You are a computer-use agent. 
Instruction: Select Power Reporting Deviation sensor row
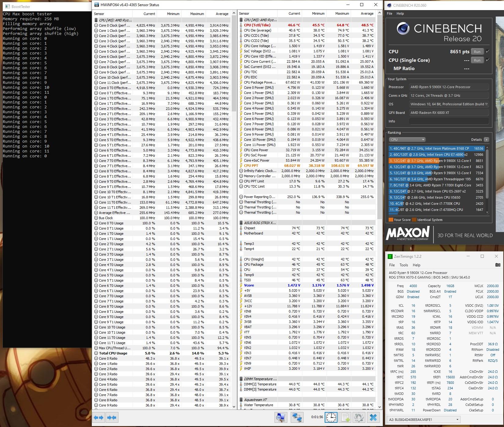[307, 197]
